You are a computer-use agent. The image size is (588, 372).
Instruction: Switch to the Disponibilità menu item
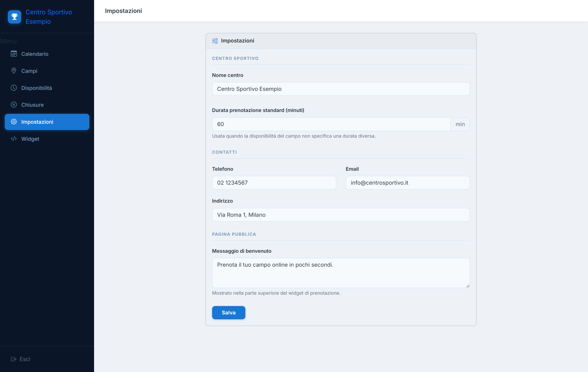pyautogui.click(x=47, y=88)
